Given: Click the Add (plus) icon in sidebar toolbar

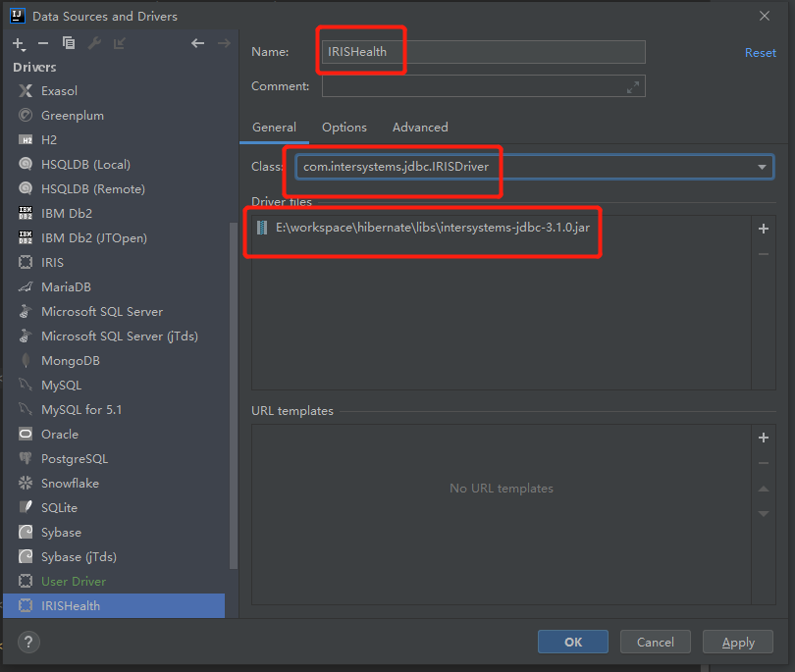Looking at the screenshot, I should tap(18, 43).
